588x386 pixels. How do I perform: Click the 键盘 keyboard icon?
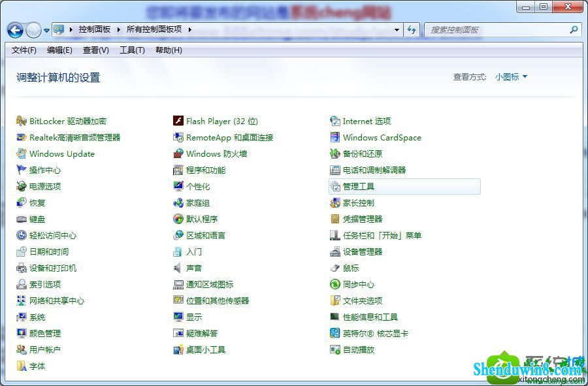coord(22,219)
